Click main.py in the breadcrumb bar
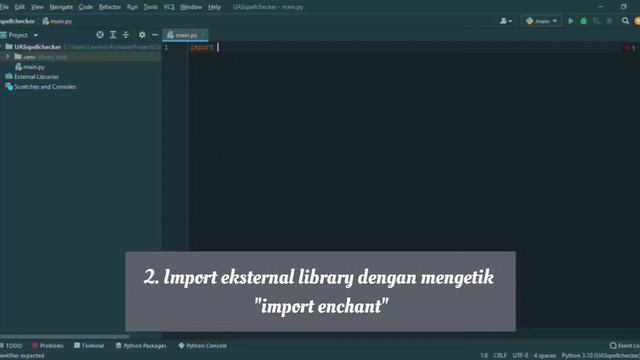 [58, 21]
